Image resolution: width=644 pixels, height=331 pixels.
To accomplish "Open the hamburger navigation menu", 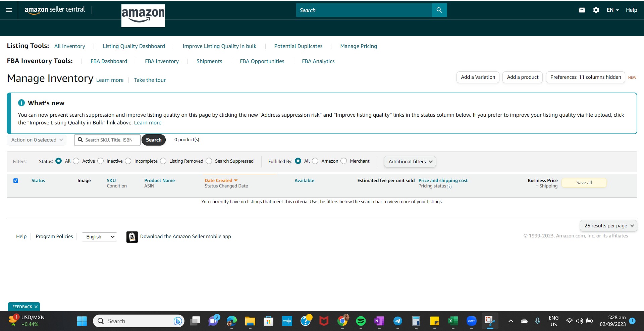I will (9, 10).
